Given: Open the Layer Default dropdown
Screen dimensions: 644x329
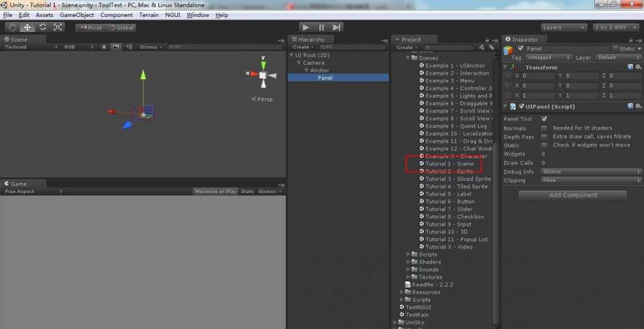Looking at the screenshot, I should pos(618,57).
